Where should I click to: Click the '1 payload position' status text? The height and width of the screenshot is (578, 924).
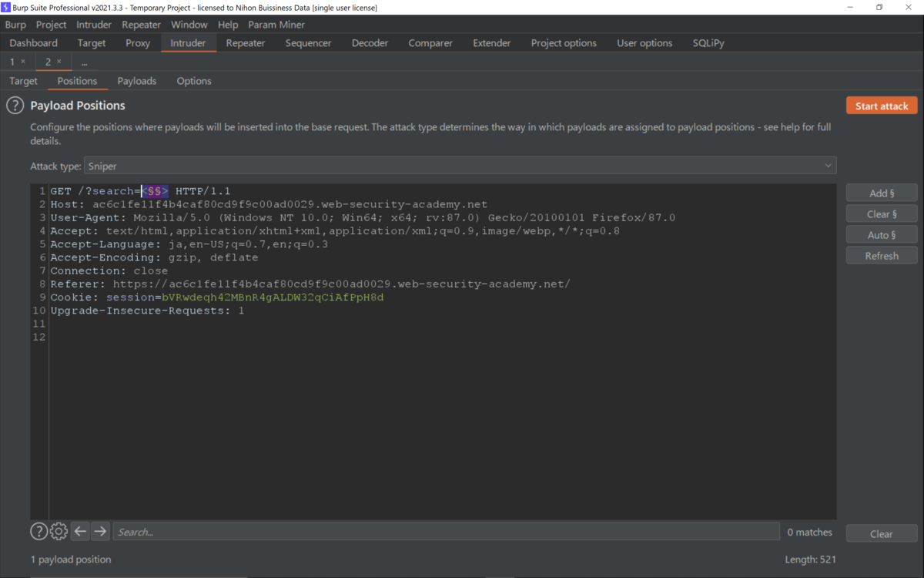pos(71,560)
